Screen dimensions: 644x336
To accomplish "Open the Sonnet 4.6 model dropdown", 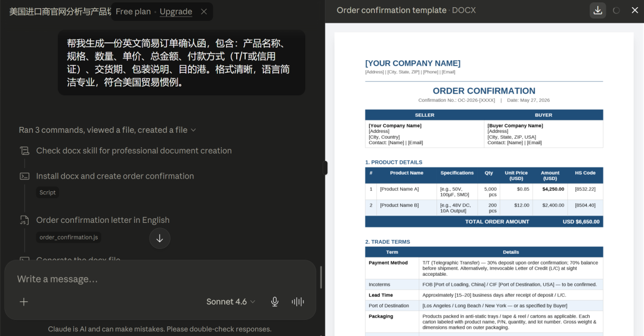I will coord(231,302).
